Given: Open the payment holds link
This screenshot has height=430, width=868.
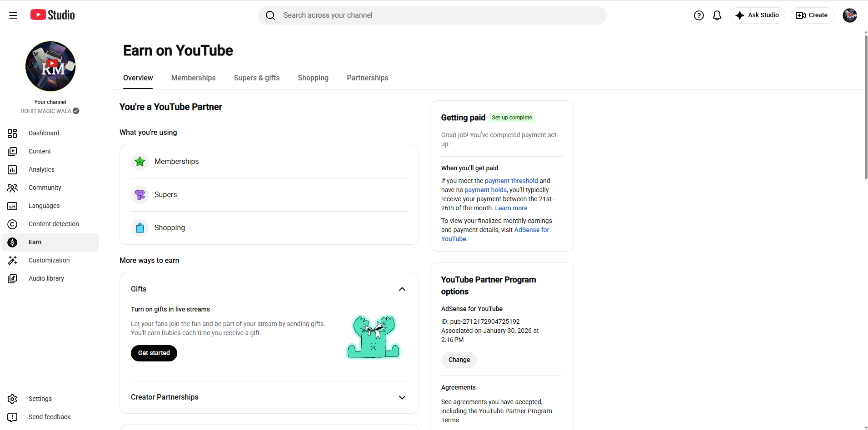Looking at the screenshot, I should pos(485,190).
